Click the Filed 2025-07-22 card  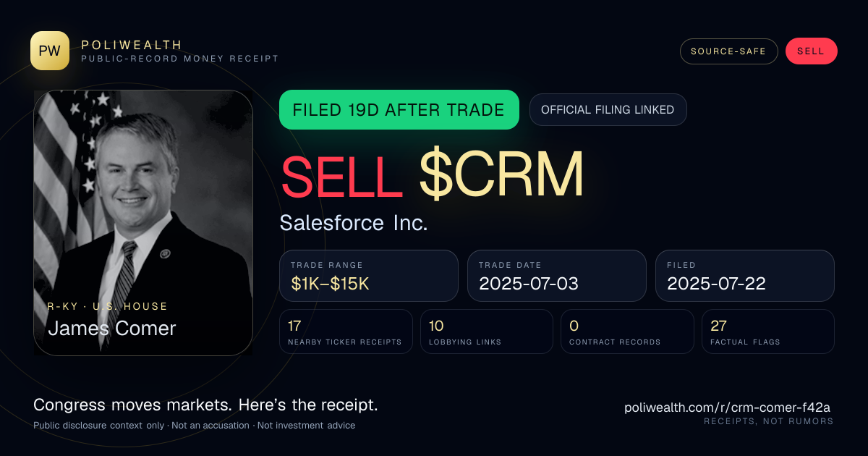pos(745,276)
